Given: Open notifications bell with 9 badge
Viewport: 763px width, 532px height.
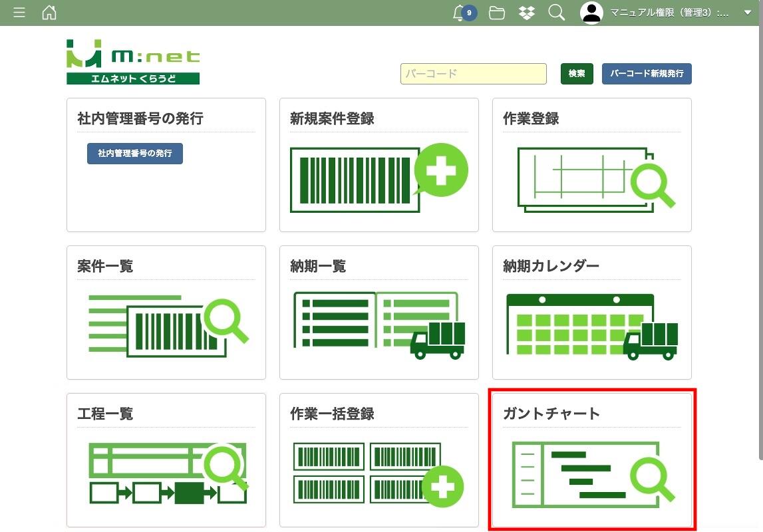Looking at the screenshot, I should [460, 13].
